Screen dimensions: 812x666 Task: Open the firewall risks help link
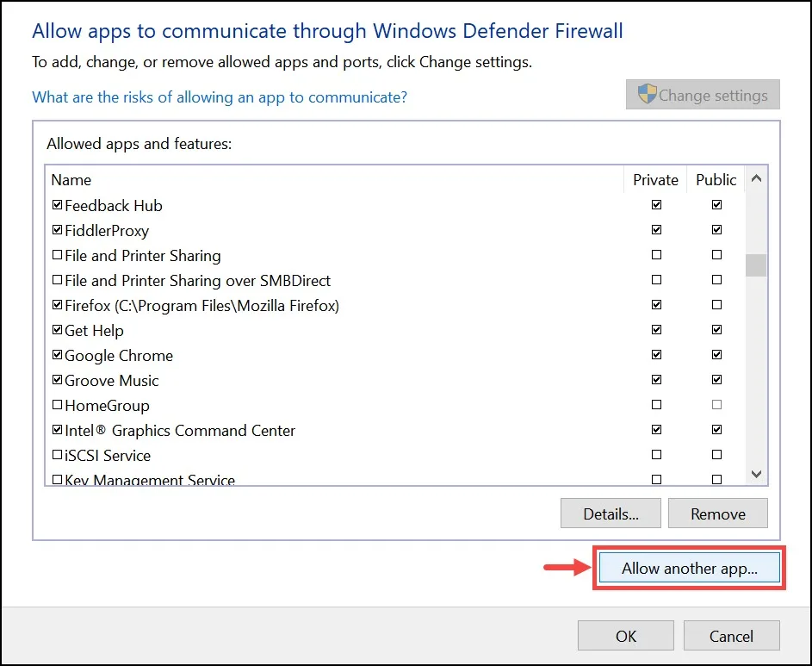(x=220, y=96)
